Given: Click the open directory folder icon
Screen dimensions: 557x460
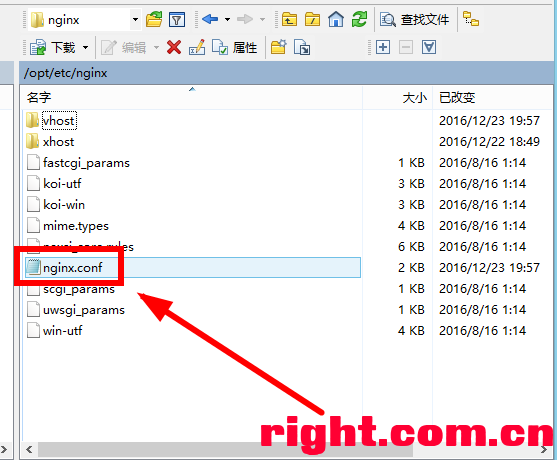Looking at the screenshot, I should point(154,20).
